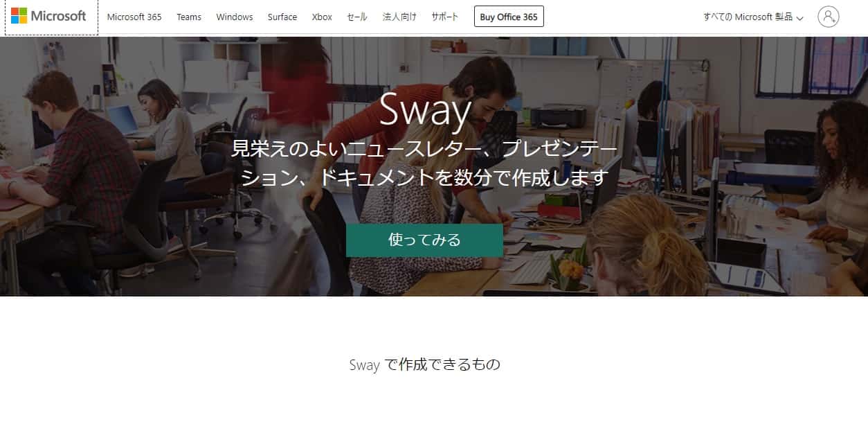
Task: Open the Surface navigation link
Action: (x=282, y=17)
